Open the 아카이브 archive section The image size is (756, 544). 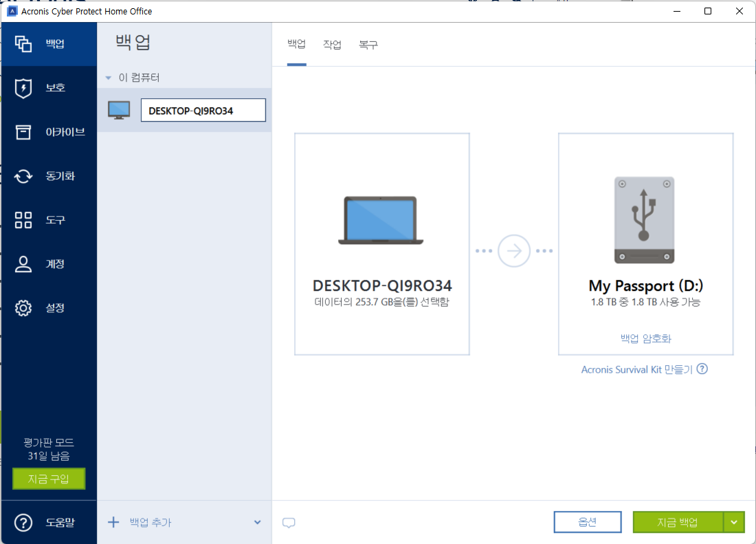(48, 132)
